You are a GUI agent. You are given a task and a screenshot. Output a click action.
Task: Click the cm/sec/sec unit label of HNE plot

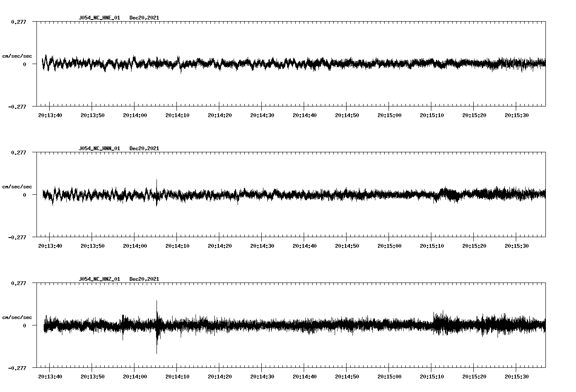click(17, 56)
